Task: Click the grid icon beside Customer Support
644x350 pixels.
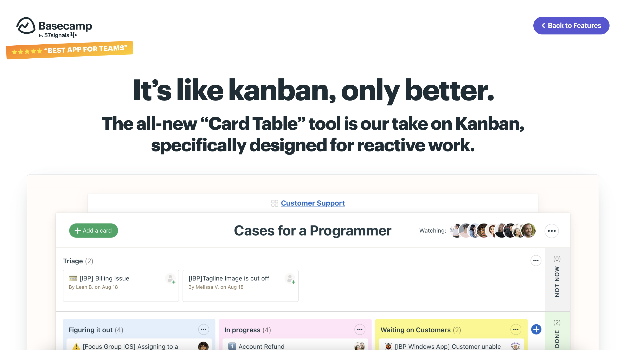Action: [x=275, y=203]
